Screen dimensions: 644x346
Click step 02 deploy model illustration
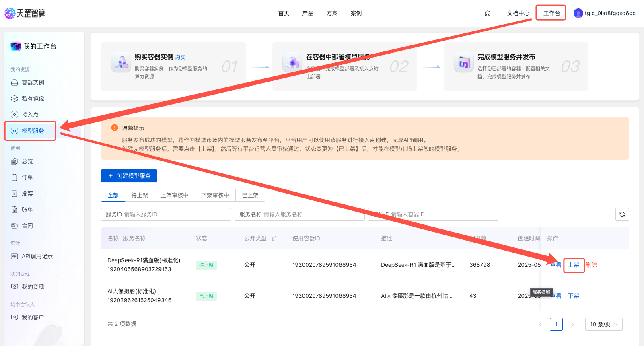coord(292,63)
